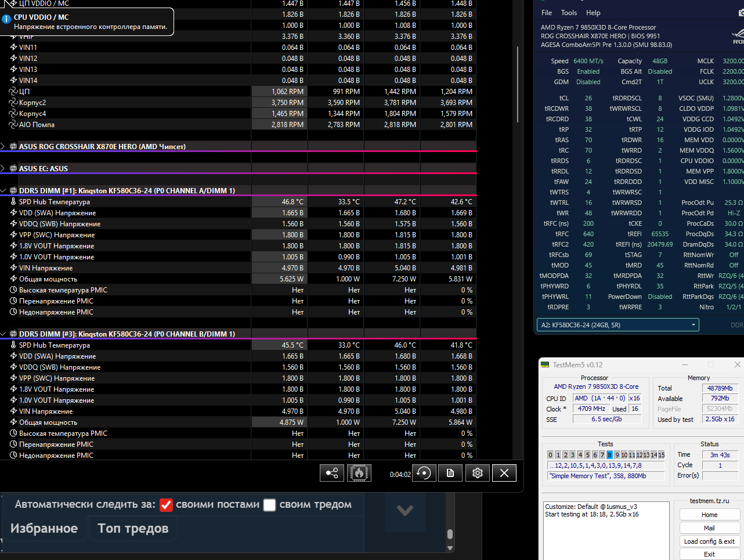Open the File menu in ZenTimings
This screenshot has height=560, width=744.
click(x=547, y=13)
